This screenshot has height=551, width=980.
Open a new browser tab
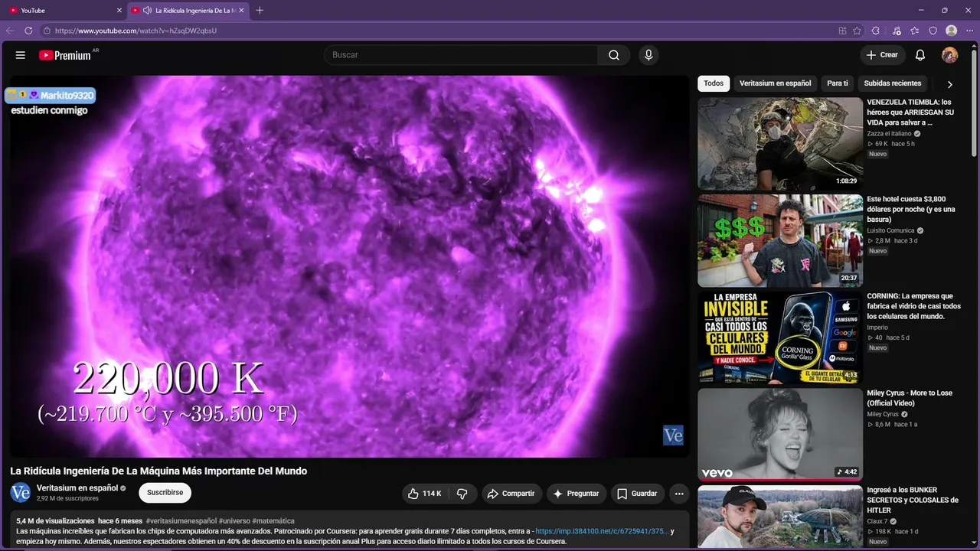[260, 11]
